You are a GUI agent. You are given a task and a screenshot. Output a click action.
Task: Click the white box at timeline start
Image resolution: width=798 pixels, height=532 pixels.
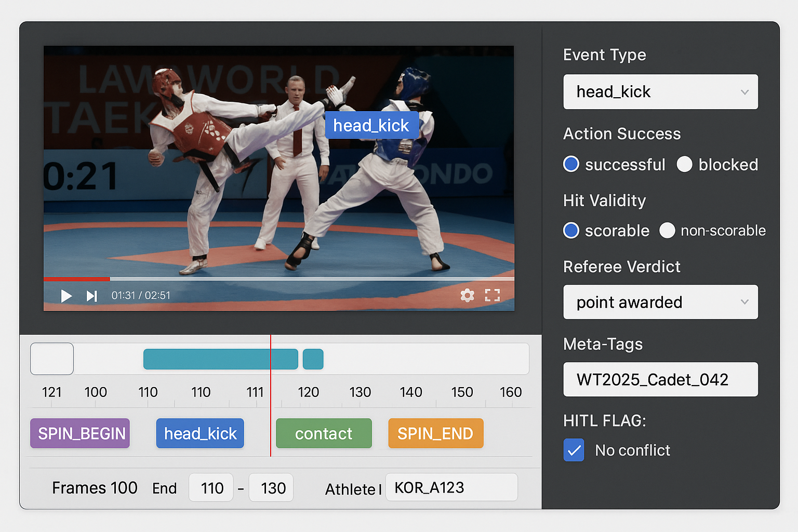coord(52,359)
